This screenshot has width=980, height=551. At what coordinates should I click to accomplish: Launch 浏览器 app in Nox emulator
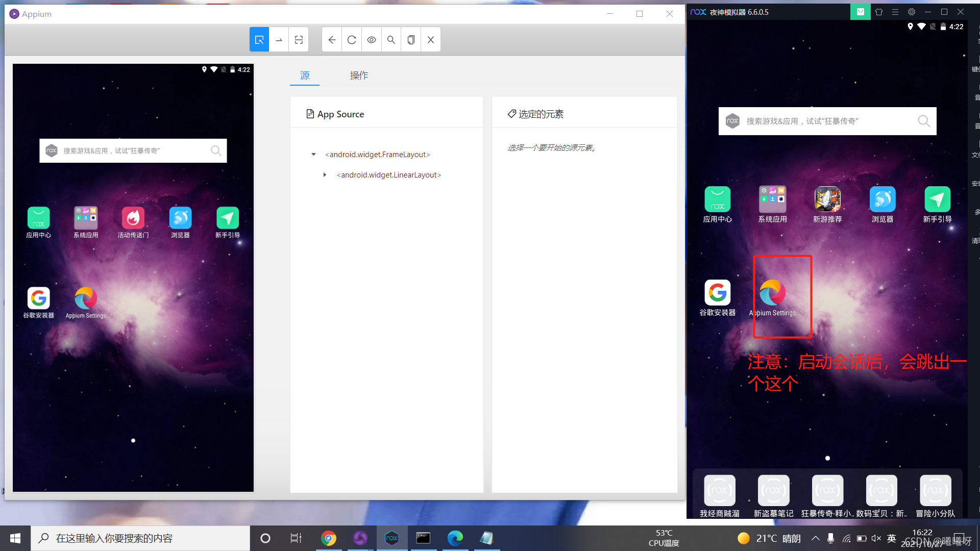click(x=882, y=199)
